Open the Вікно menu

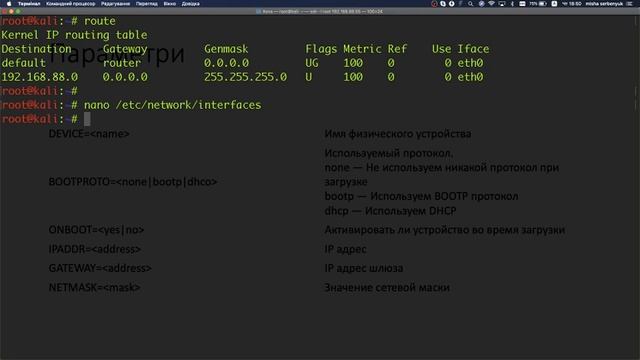click(x=170, y=4)
